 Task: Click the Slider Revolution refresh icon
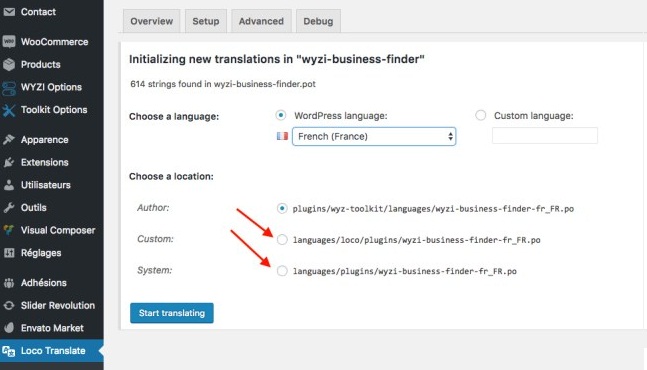pos(9,306)
